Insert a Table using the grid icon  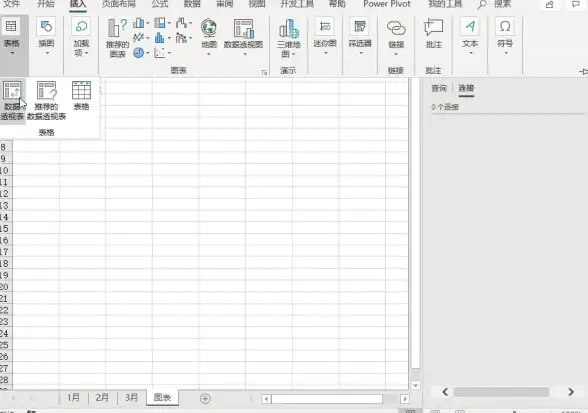coord(81,90)
